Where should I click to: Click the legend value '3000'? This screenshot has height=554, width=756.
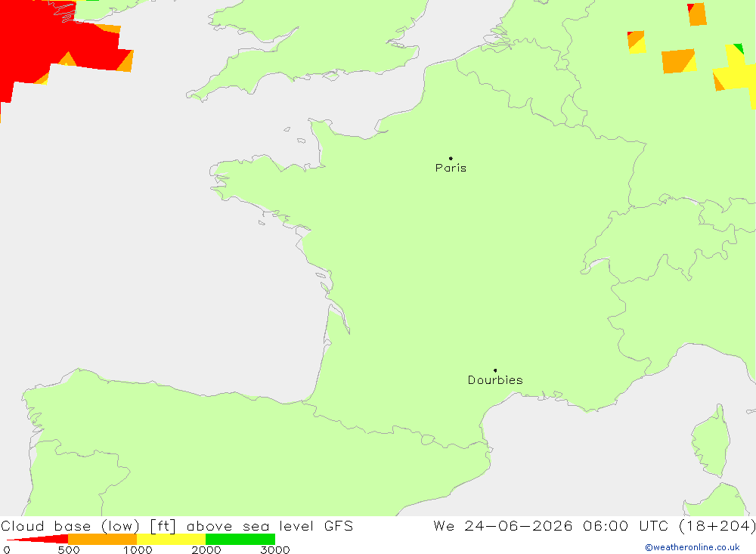tap(275, 549)
